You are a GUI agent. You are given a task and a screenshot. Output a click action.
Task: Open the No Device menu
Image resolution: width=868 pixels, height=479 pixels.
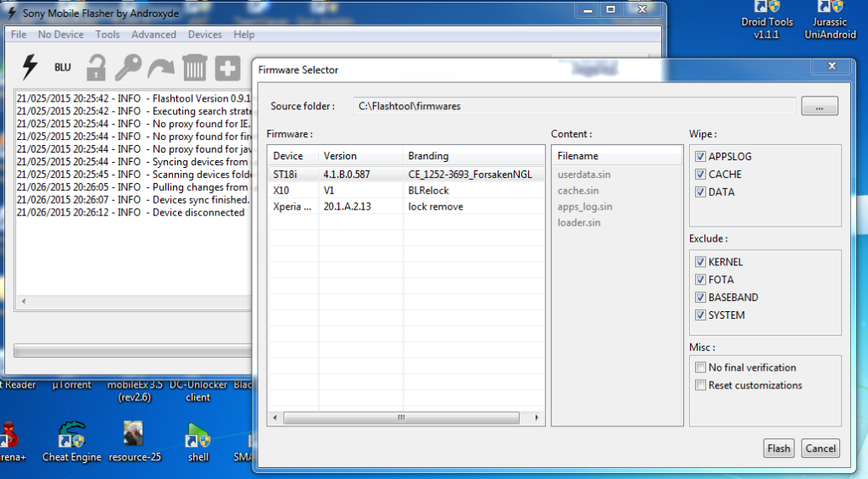pyautogui.click(x=61, y=34)
